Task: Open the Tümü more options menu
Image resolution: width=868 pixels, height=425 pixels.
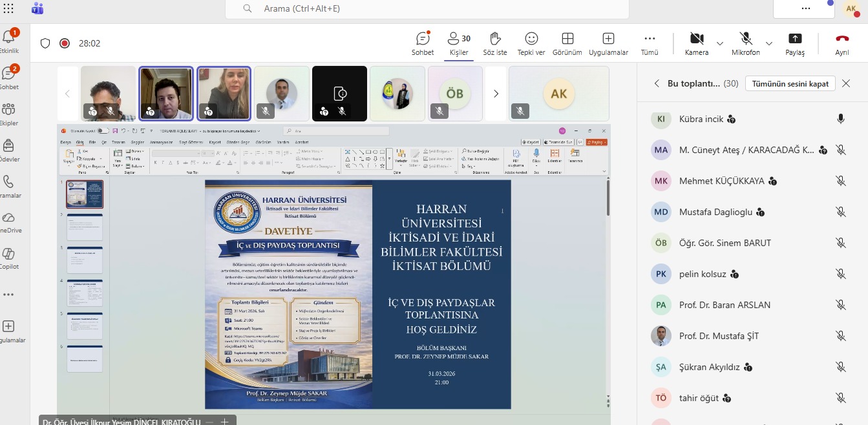Action: coord(650,43)
